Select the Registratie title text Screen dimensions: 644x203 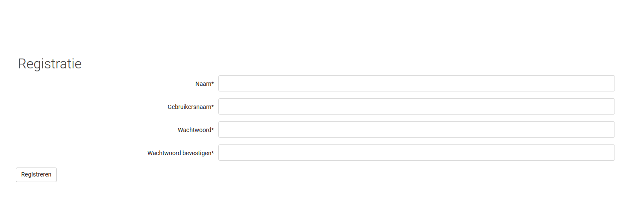pyautogui.click(x=50, y=64)
